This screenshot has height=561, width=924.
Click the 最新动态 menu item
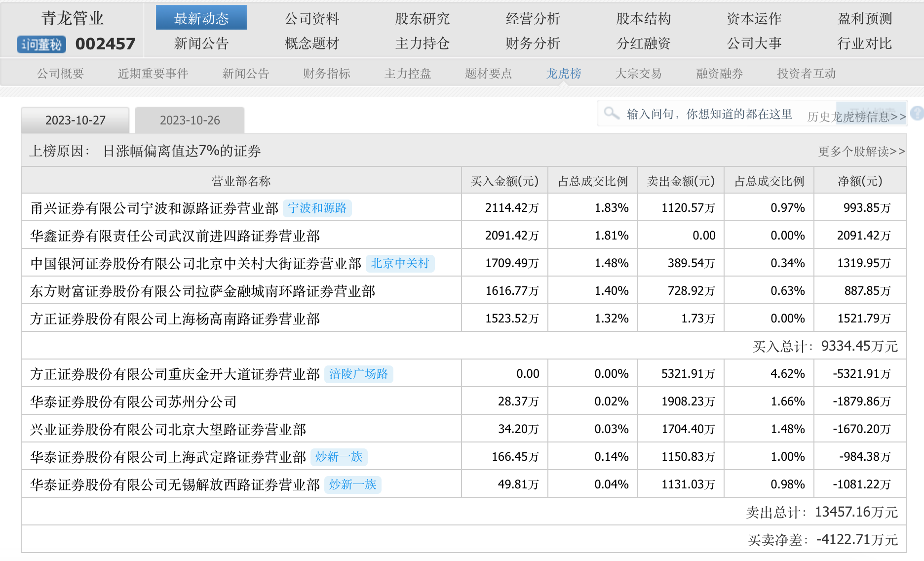(201, 18)
